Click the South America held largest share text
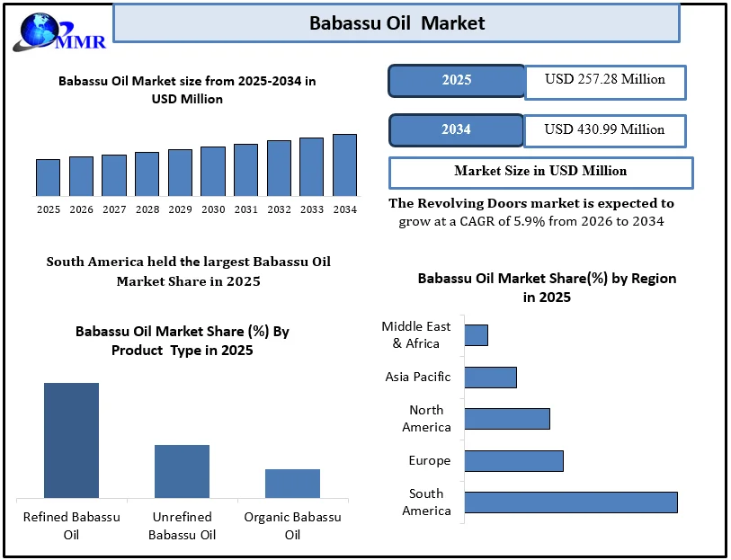 [188, 271]
